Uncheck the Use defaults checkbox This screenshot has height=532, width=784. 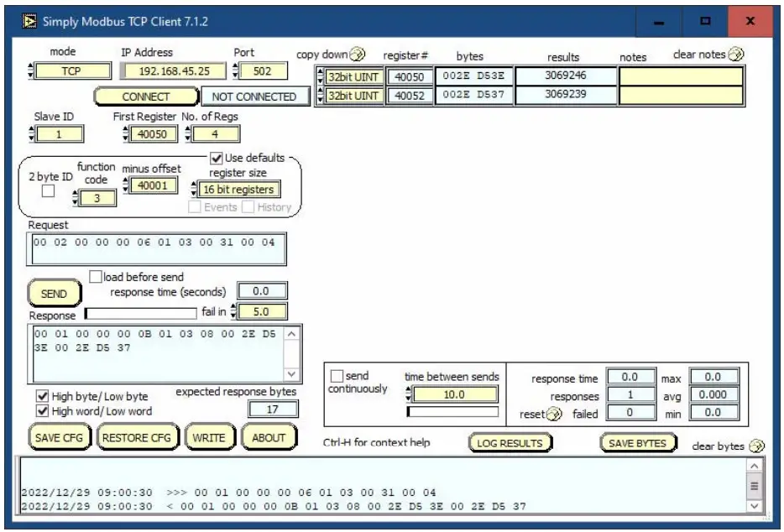[x=215, y=159]
